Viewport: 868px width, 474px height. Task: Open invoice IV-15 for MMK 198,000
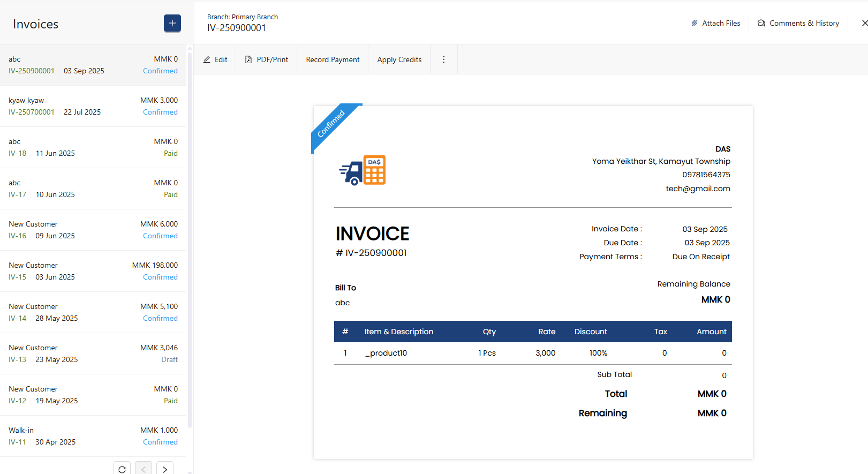point(93,271)
